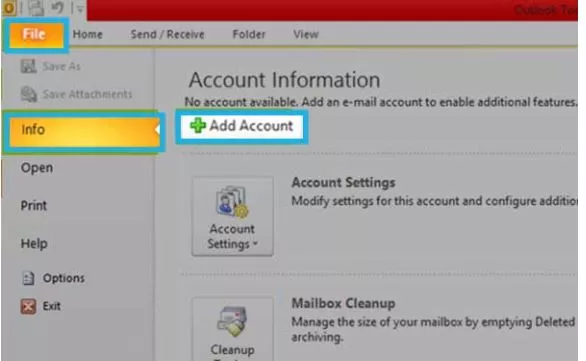Click the Add Account button label
This screenshot has width=586, height=361.
pyautogui.click(x=251, y=126)
